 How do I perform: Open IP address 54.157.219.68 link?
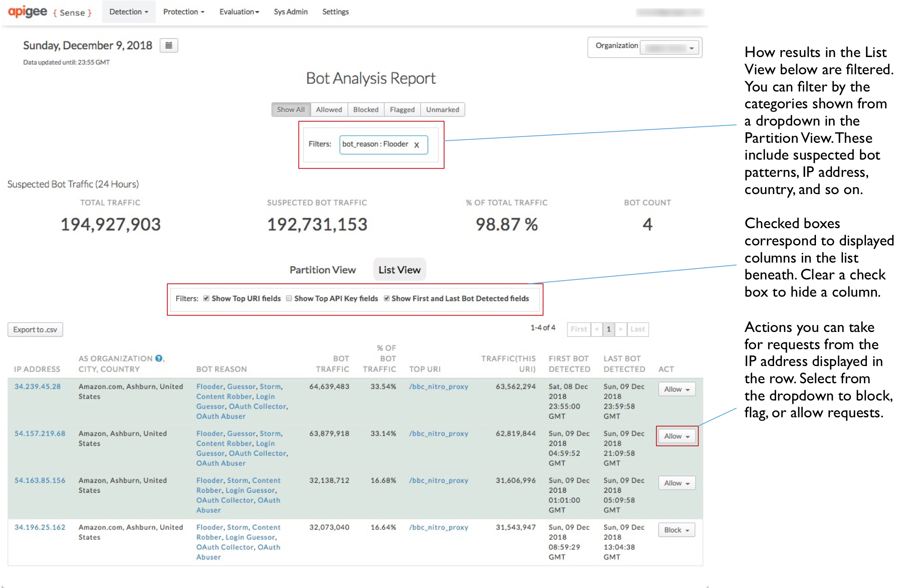(40, 433)
